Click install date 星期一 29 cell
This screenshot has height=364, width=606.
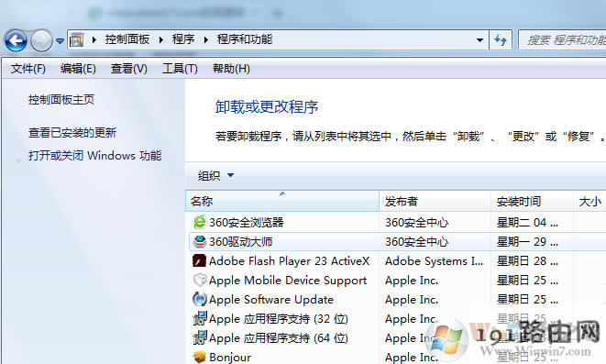527,242
